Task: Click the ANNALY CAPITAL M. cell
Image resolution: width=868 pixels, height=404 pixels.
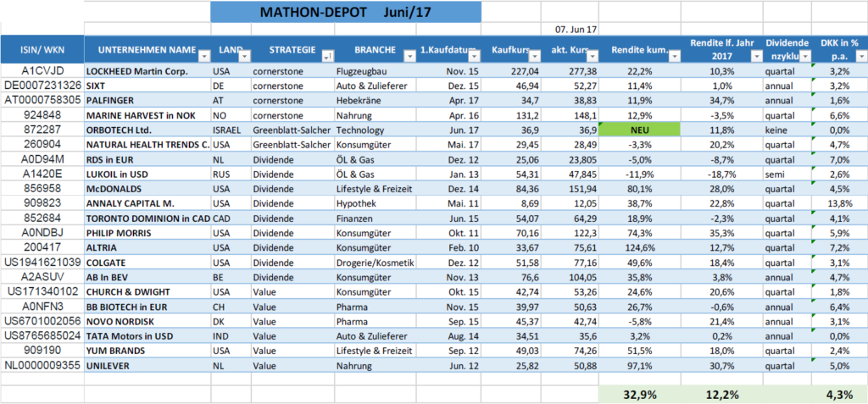Action: [147, 203]
